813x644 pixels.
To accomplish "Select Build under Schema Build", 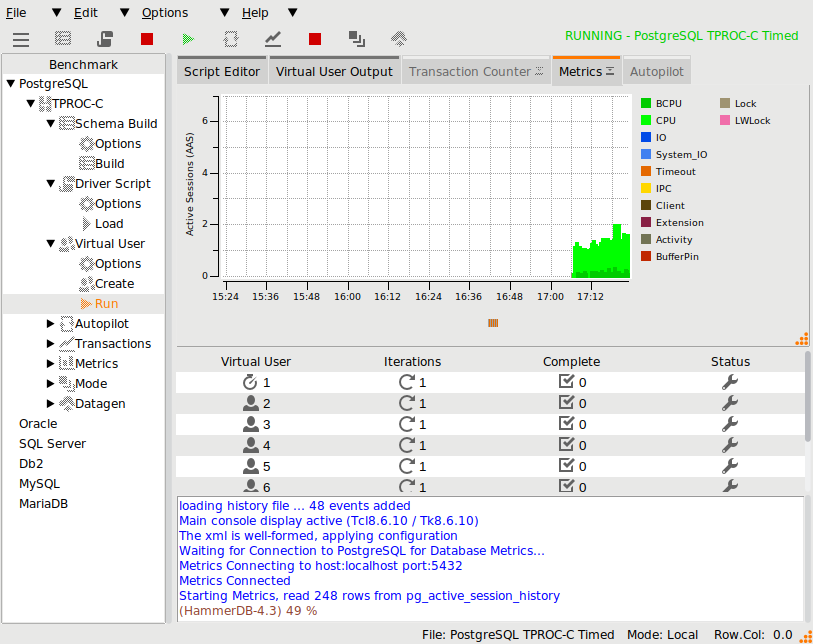I will 109,164.
